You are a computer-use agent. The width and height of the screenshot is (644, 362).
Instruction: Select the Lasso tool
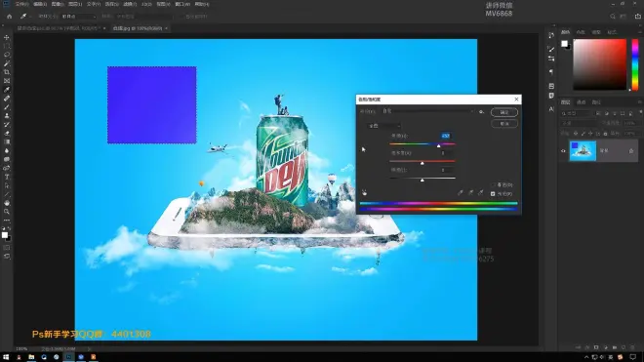[7, 55]
